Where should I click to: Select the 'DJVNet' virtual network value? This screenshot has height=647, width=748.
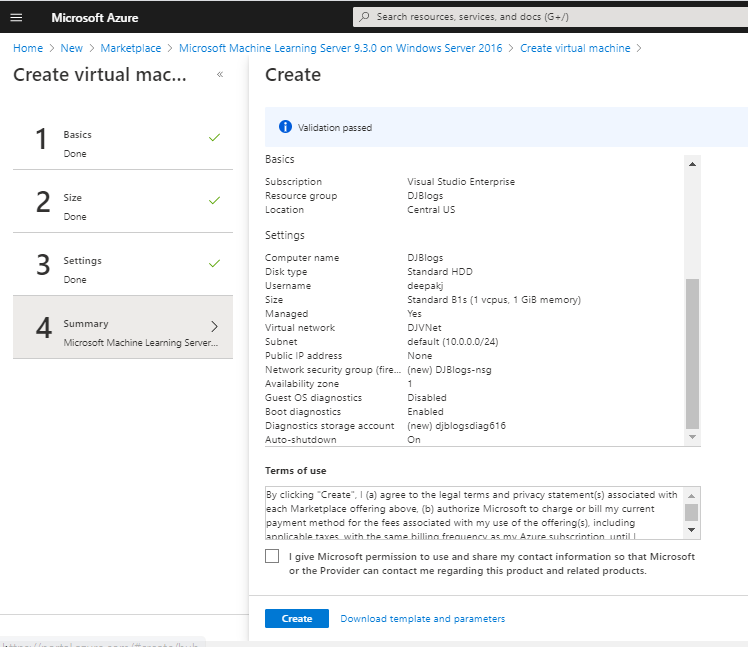424,327
